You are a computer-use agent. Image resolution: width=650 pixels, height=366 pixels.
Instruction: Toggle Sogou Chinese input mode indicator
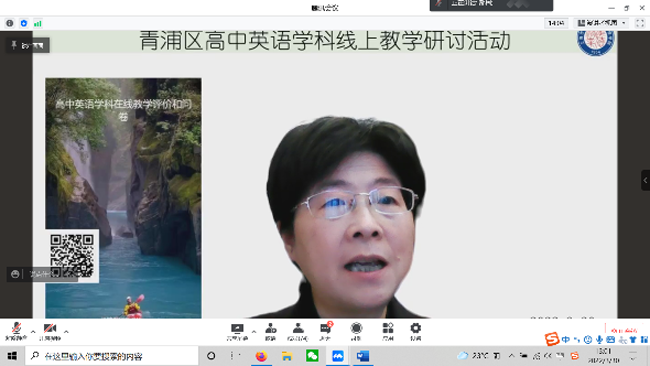point(566,339)
